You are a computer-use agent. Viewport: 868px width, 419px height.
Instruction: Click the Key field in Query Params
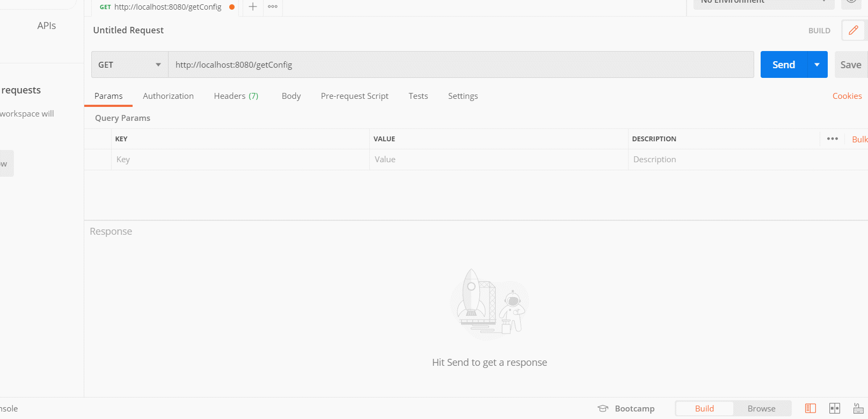240,160
